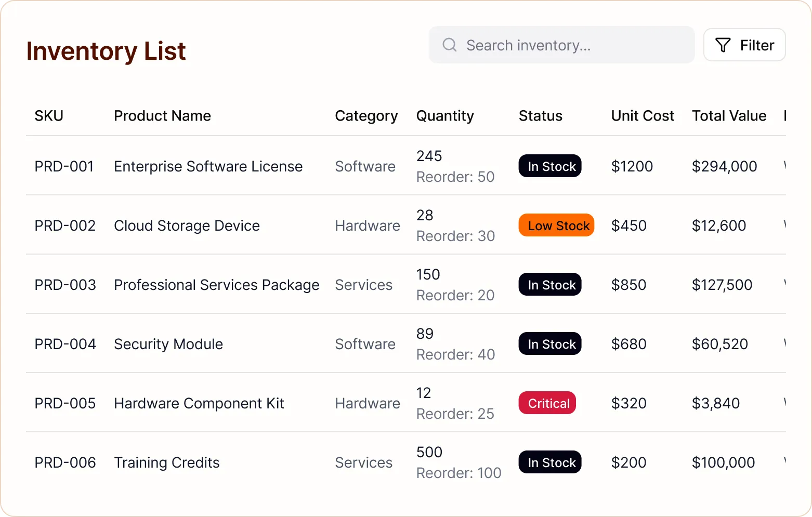Screen dimensions: 812x517
Task: Open the Filter panel
Action: (x=744, y=45)
